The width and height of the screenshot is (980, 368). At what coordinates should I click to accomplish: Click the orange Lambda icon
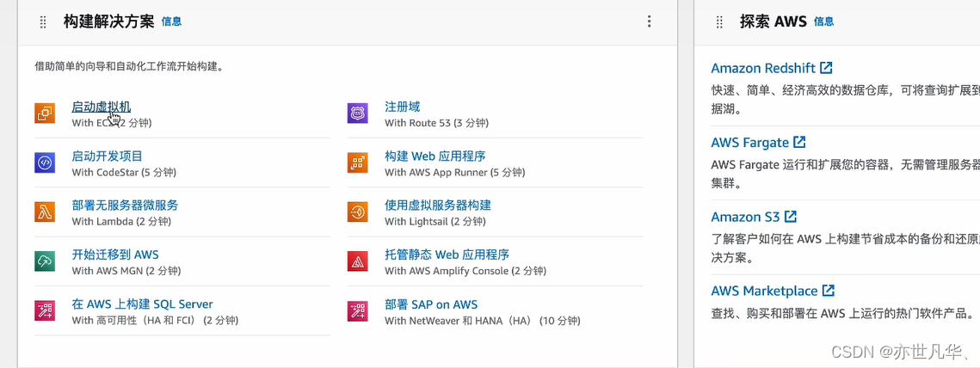pyautogui.click(x=45, y=212)
